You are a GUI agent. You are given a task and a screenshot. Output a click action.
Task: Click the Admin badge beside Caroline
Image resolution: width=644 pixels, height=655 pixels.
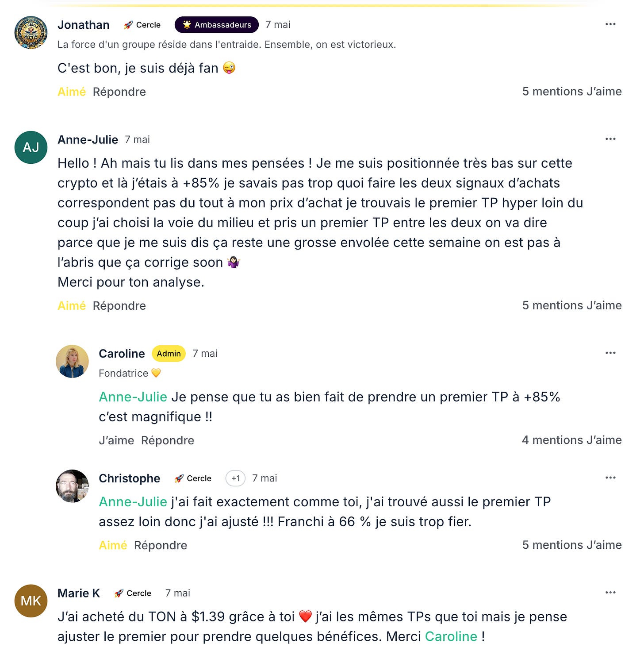pyautogui.click(x=169, y=354)
